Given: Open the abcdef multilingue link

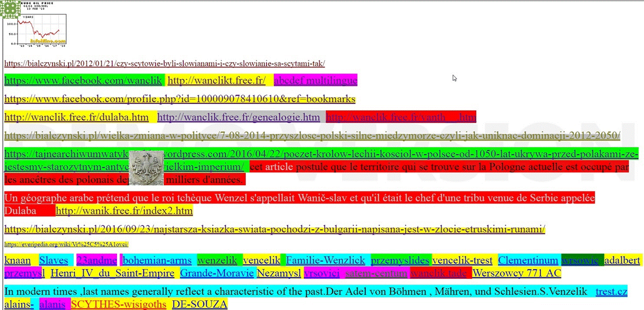Looking at the screenshot, I should 316,80.
